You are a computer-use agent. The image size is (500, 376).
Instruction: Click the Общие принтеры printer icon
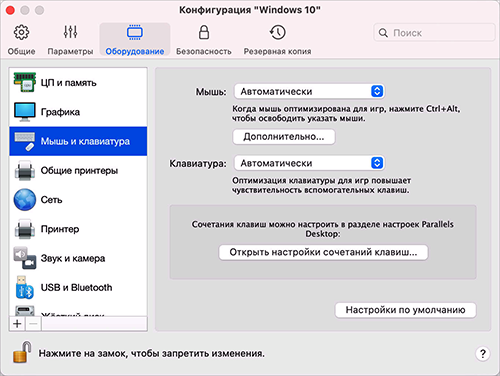[x=25, y=170]
